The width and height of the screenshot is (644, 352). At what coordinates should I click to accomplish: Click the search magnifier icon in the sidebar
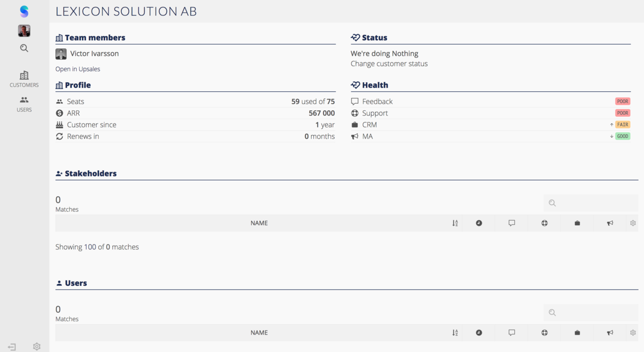(24, 48)
